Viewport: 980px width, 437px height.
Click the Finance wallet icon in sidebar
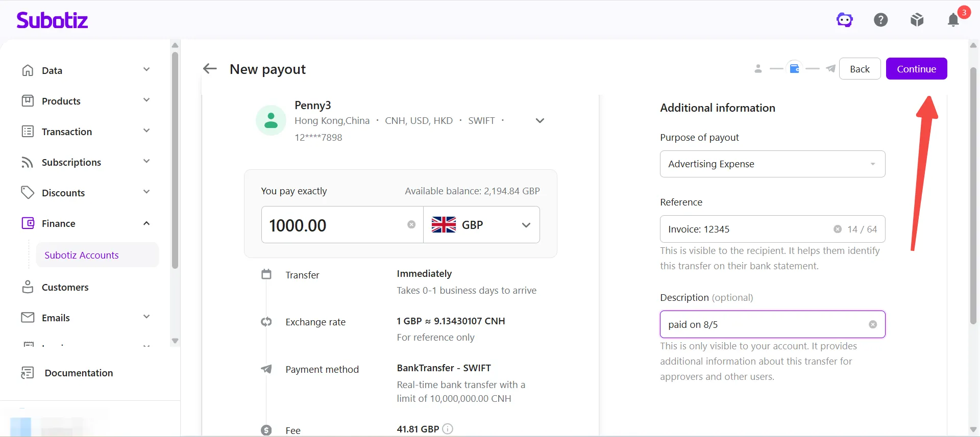tap(28, 223)
